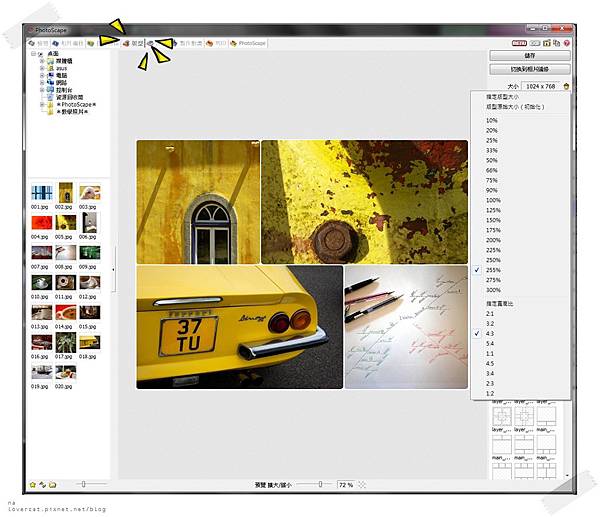
Task: Click the save button at top right
Action: 530,56
